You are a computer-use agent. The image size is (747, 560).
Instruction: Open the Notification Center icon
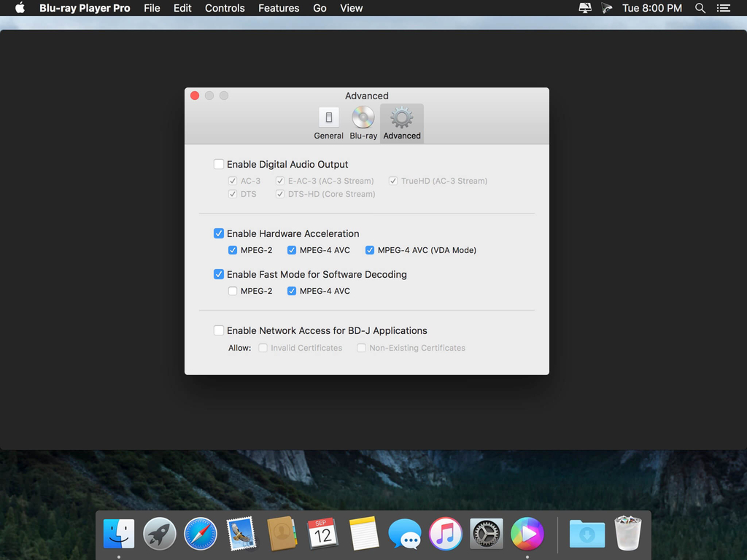(x=723, y=8)
